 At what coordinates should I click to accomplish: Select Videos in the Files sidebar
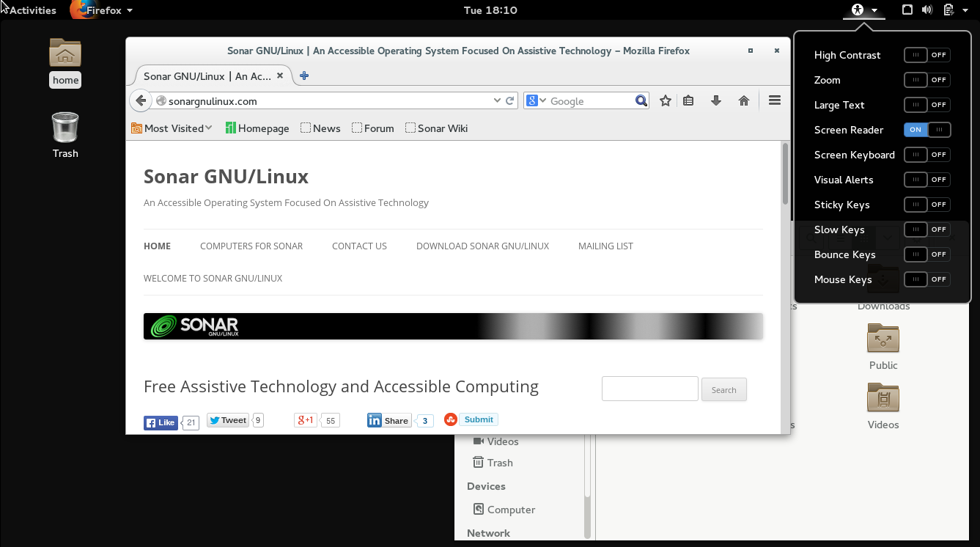click(496, 441)
